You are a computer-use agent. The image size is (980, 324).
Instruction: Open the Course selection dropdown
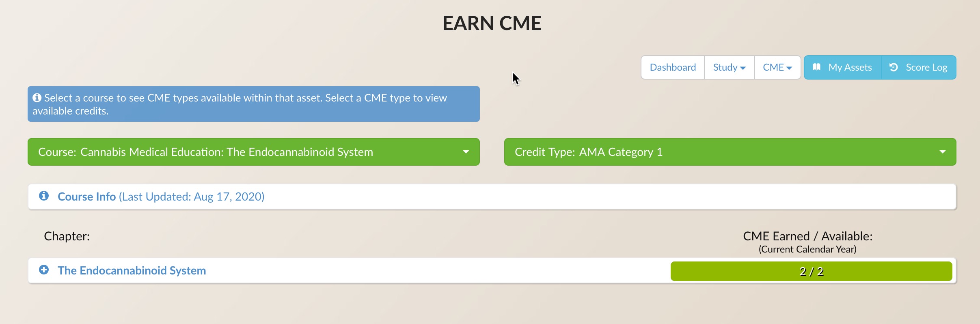point(254,152)
